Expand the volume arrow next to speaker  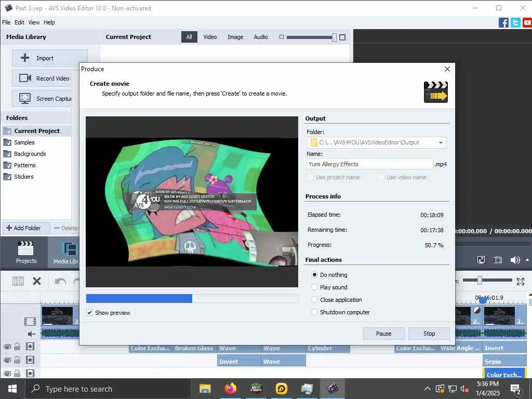point(527,260)
